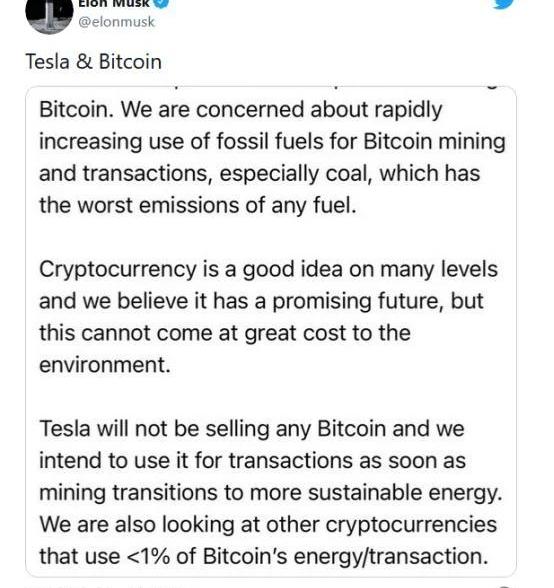The height and width of the screenshot is (588, 554).
Task: Open the @elonmusk handle link
Action: (116, 22)
